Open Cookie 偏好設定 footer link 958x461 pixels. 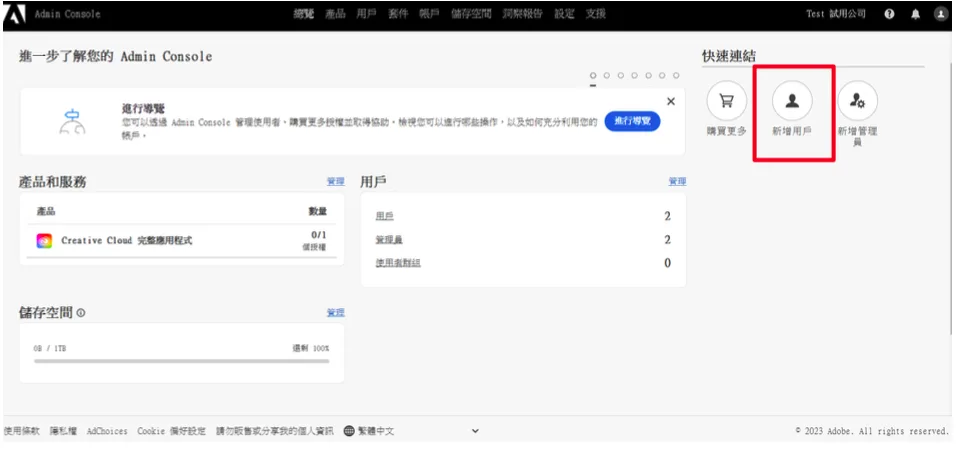point(172,431)
